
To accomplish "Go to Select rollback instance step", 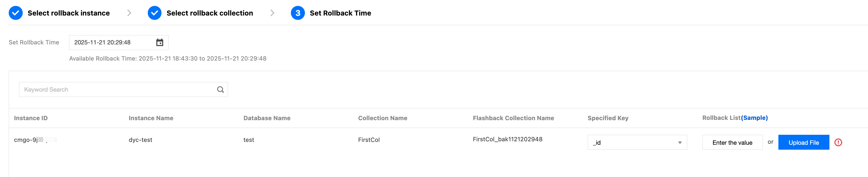I will (68, 13).
